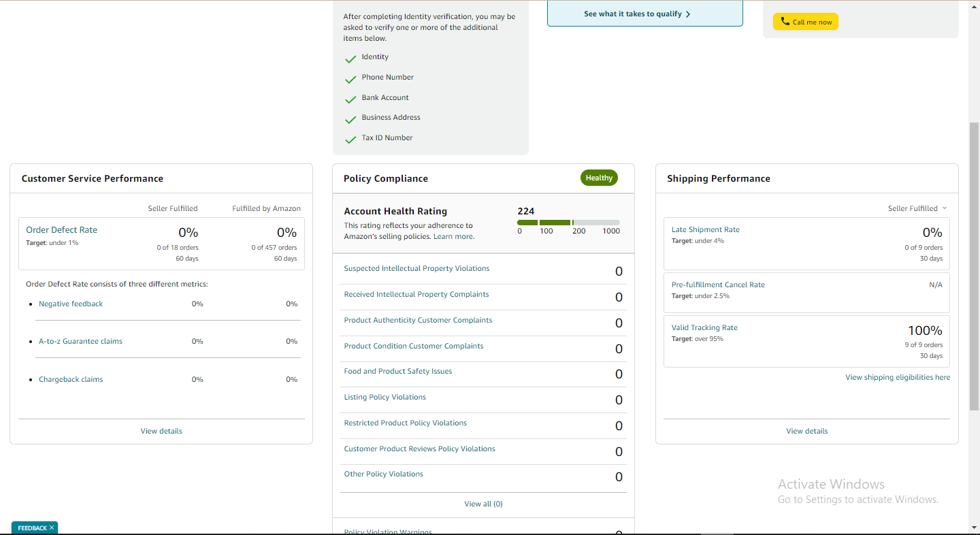The width and height of the screenshot is (980, 535).
Task: Open Customer Product Reviews Policy Violations
Action: 419,449
